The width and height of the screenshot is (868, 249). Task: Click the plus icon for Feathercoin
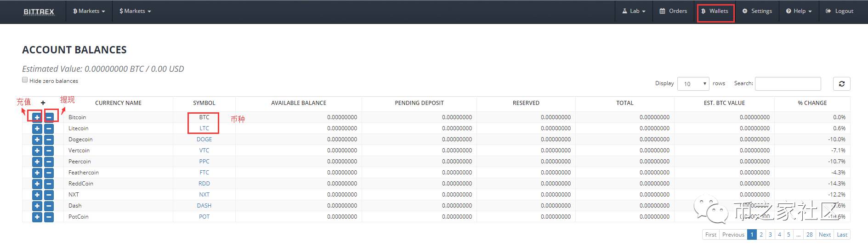(37, 173)
